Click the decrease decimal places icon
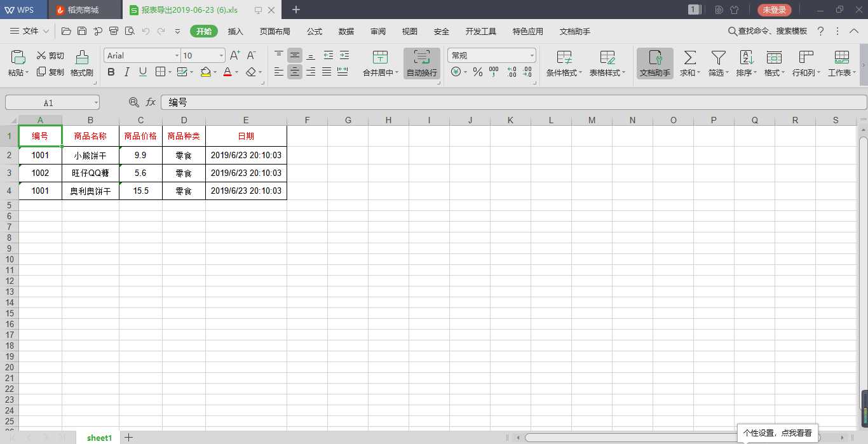The width and height of the screenshot is (868, 444). click(527, 72)
